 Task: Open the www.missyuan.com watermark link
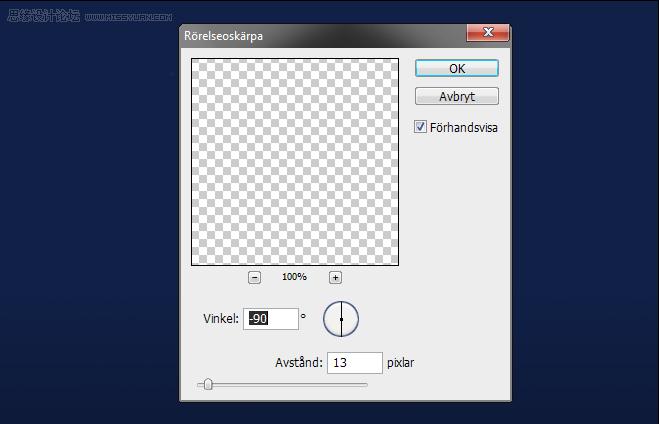(x=129, y=17)
